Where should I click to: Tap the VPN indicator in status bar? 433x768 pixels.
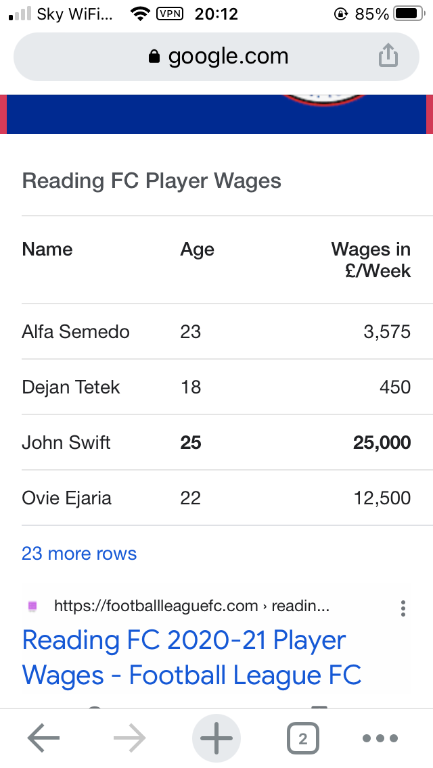pyautogui.click(x=169, y=14)
